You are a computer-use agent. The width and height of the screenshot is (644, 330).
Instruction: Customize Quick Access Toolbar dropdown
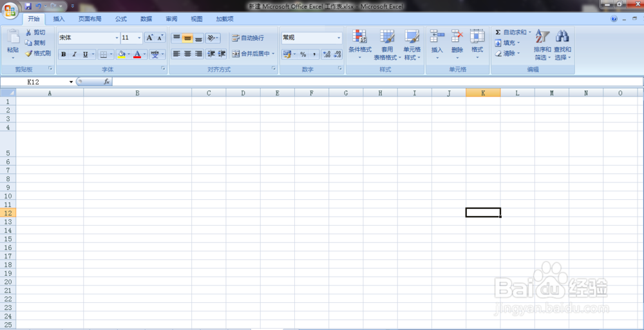(x=73, y=6)
